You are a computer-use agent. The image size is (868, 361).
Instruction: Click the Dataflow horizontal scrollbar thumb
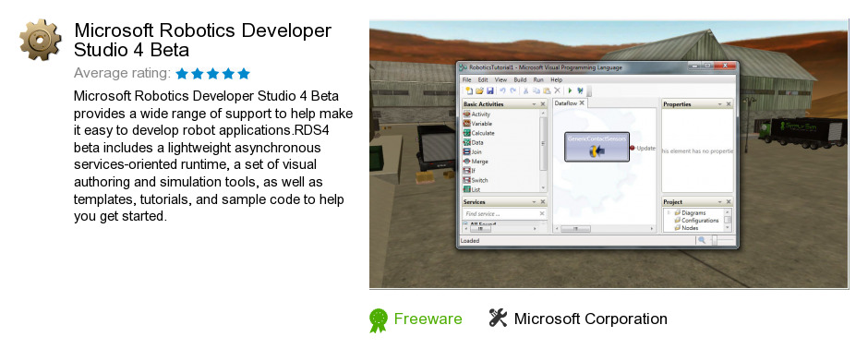[x=575, y=229]
